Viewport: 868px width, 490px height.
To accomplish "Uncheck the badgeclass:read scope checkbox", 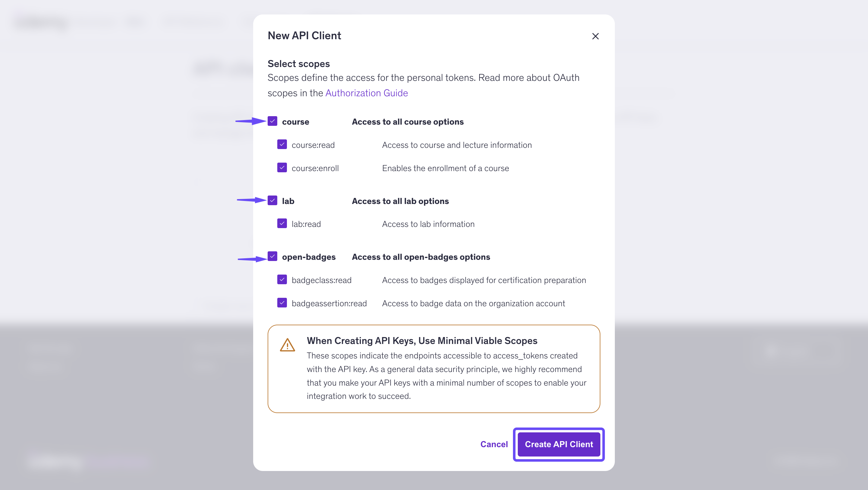I will coord(282,280).
